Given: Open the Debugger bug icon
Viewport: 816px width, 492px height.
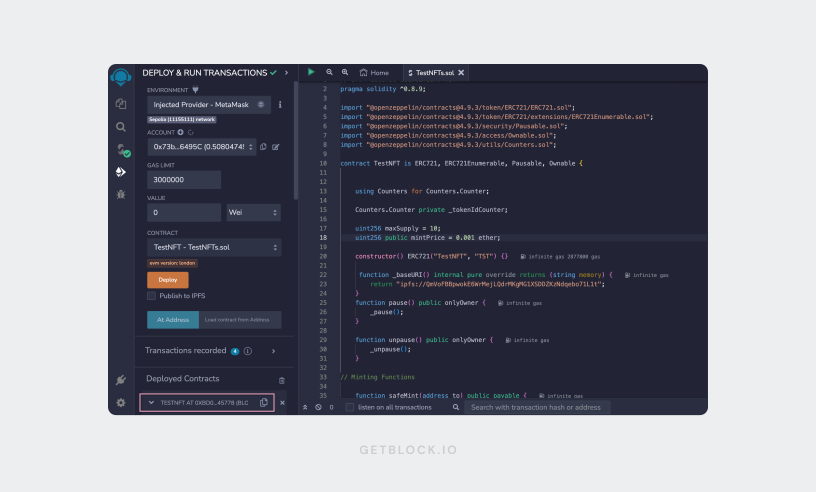Looking at the screenshot, I should 121,194.
